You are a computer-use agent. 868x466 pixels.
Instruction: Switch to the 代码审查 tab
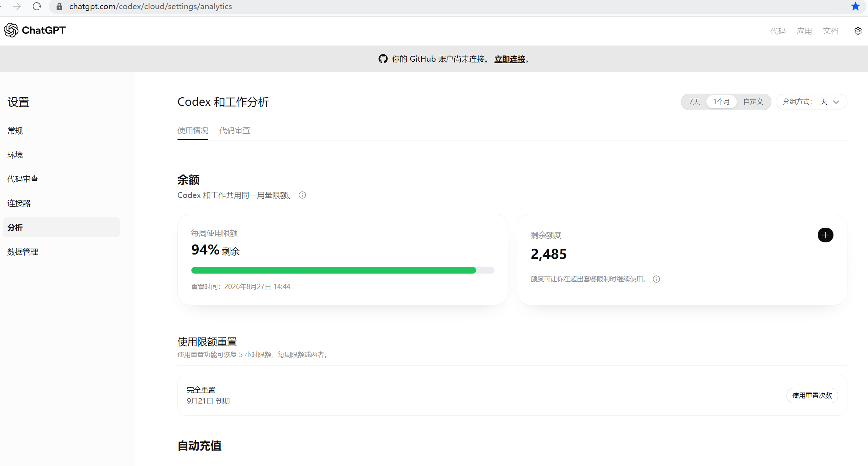(x=235, y=130)
